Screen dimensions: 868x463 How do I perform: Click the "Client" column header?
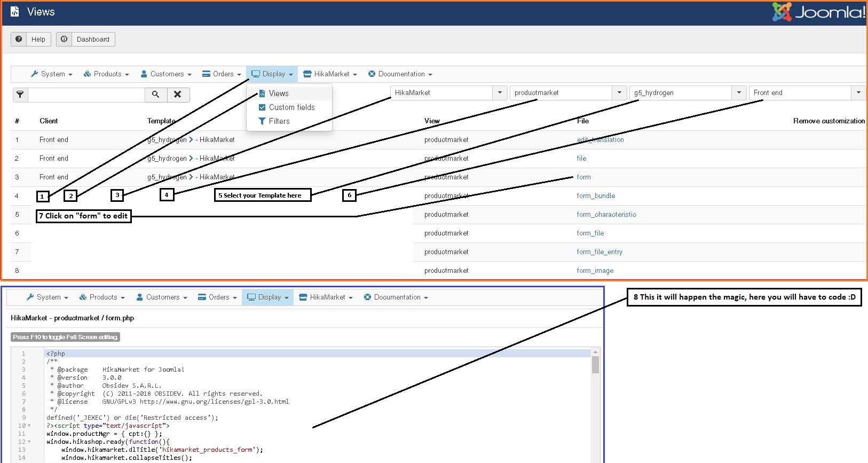pos(49,121)
